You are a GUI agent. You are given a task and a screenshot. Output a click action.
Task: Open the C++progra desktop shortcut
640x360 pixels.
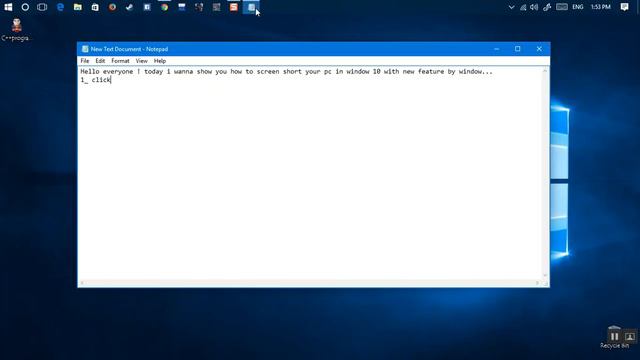(x=16, y=30)
